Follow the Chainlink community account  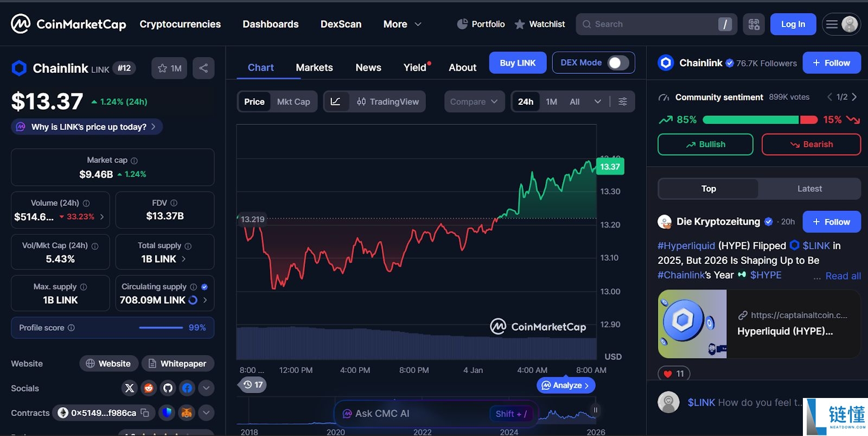[x=832, y=63]
